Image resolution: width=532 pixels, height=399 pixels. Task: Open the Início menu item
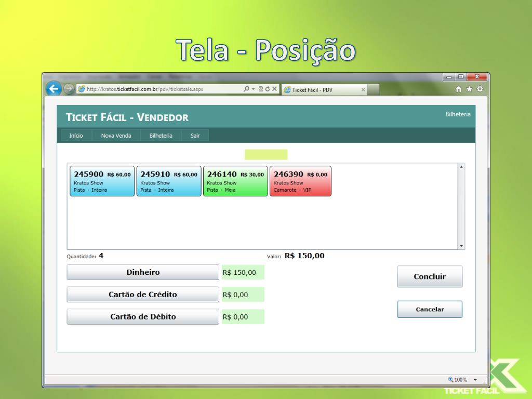click(76, 136)
